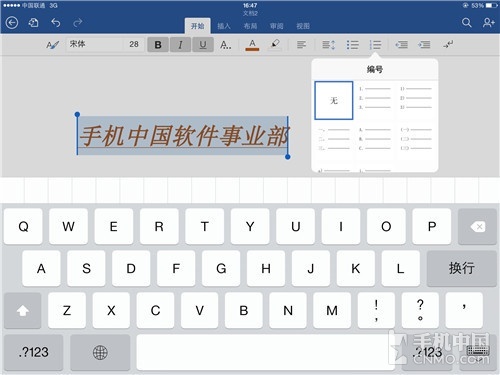Open the bullet list options
Image resolution: width=500 pixels, height=375 pixels.
tap(353, 45)
